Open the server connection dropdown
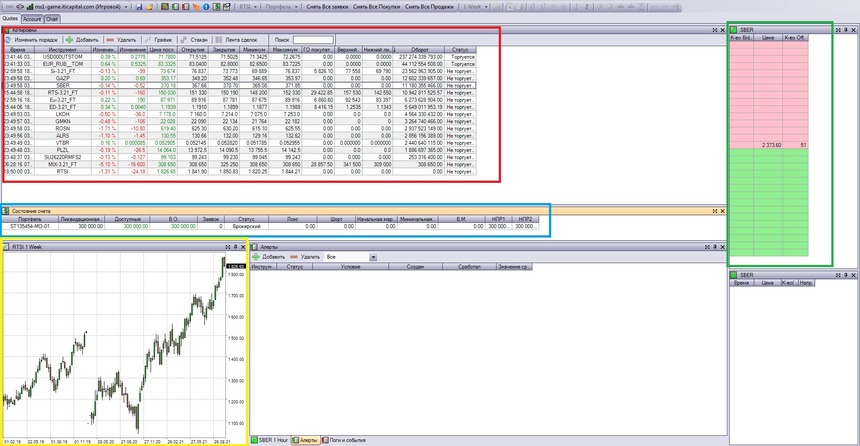Screen dimensions: 860x446 126,7
